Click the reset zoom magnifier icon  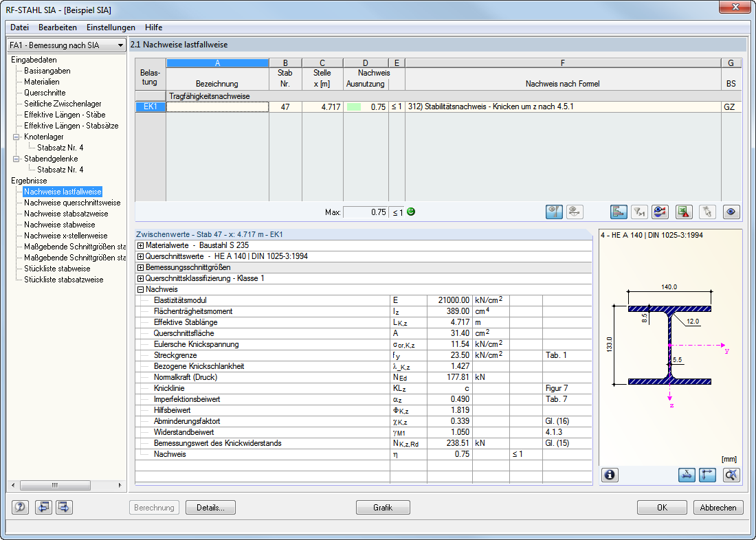(x=731, y=475)
